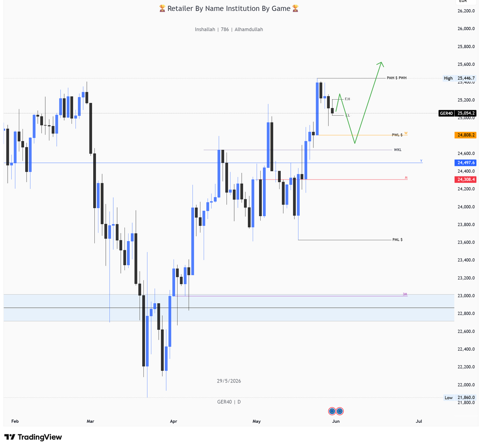Click the 26,000.0 price axis label
The height and width of the screenshot is (448, 482).
466,29
